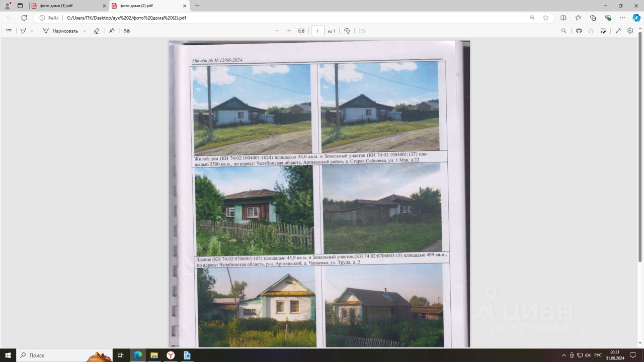Search within the PDF document
644x362 pixels.
point(563,31)
